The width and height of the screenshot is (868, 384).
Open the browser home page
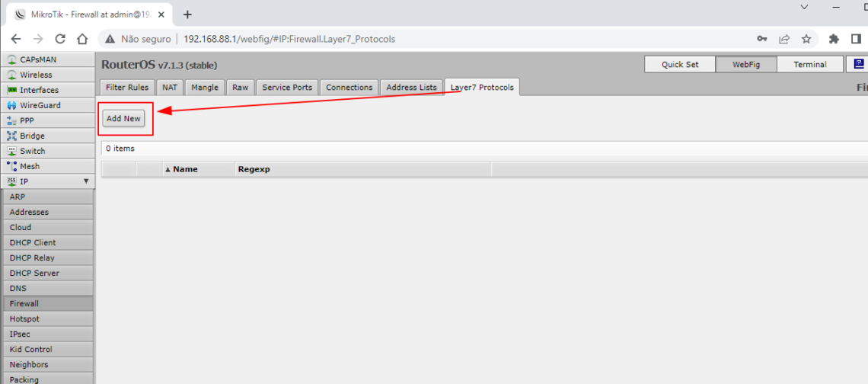pyautogui.click(x=82, y=39)
